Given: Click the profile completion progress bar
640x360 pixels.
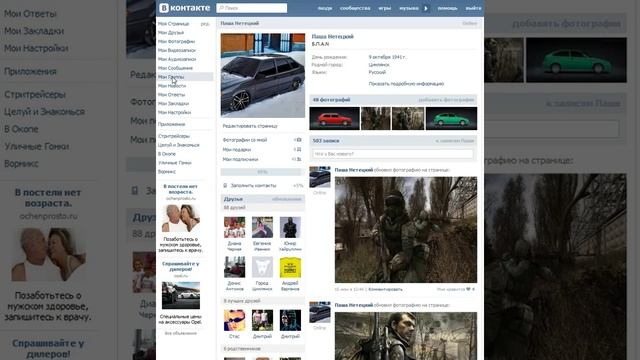Looking at the screenshot, I should pos(262,172).
